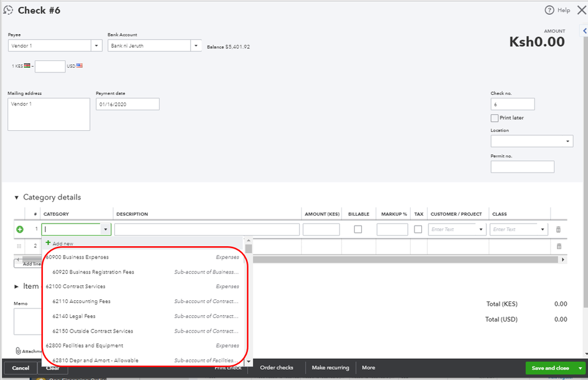Close the Check #6 window
This screenshot has height=380, width=588.
coord(582,10)
